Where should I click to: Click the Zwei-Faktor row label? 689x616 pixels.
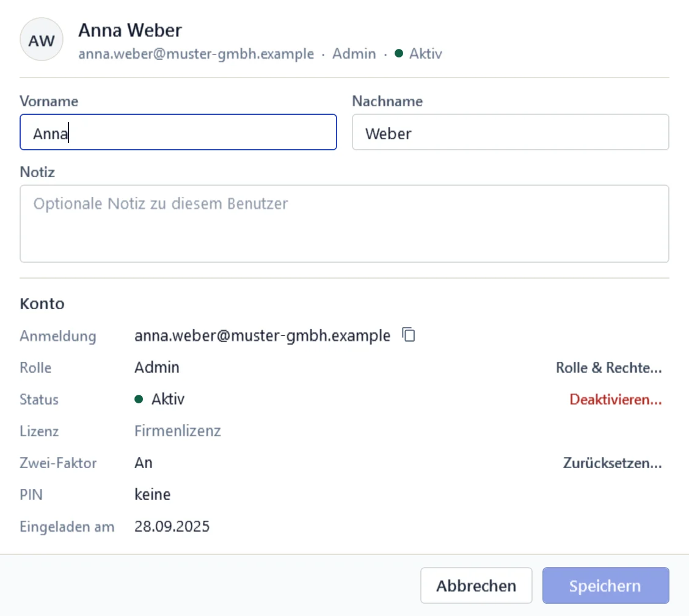pyautogui.click(x=58, y=463)
